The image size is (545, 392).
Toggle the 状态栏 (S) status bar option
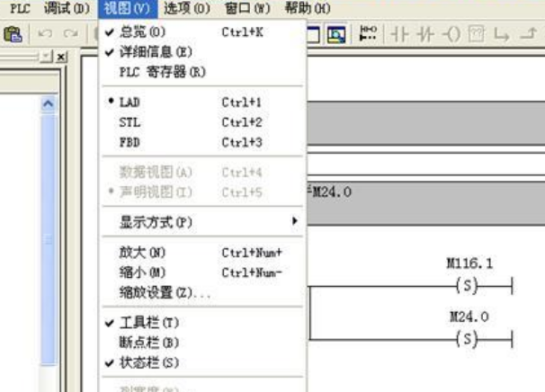click(202, 363)
